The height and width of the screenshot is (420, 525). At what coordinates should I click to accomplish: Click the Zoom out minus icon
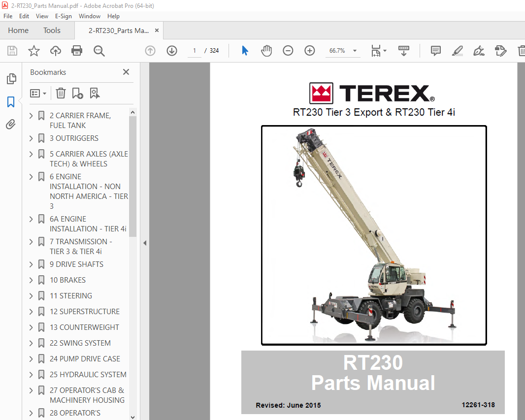pyautogui.click(x=288, y=51)
